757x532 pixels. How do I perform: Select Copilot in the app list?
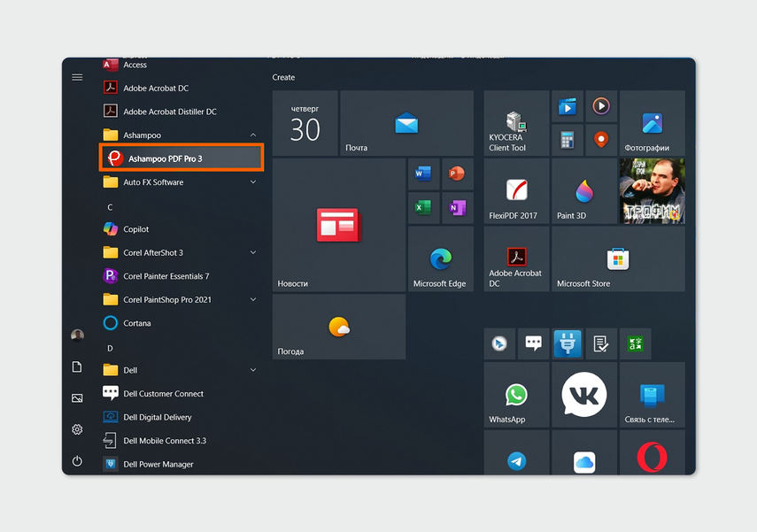pyautogui.click(x=135, y=229)
